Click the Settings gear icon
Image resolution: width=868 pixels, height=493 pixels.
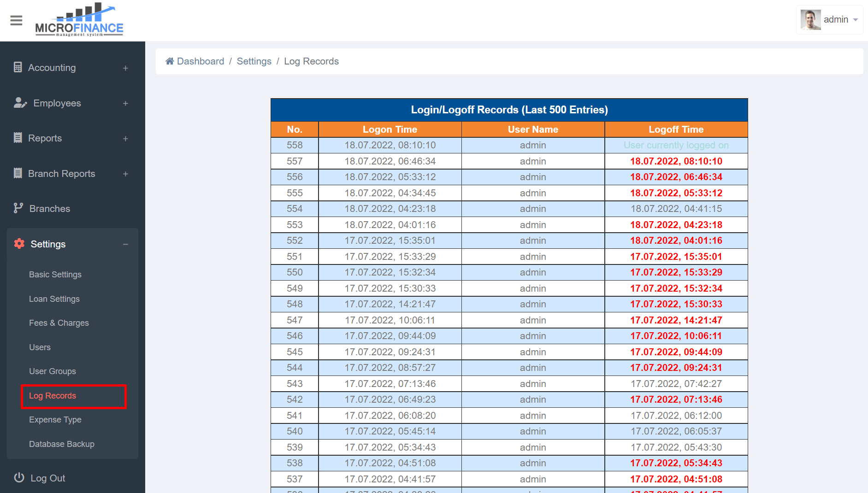click(x=19, y=244)
